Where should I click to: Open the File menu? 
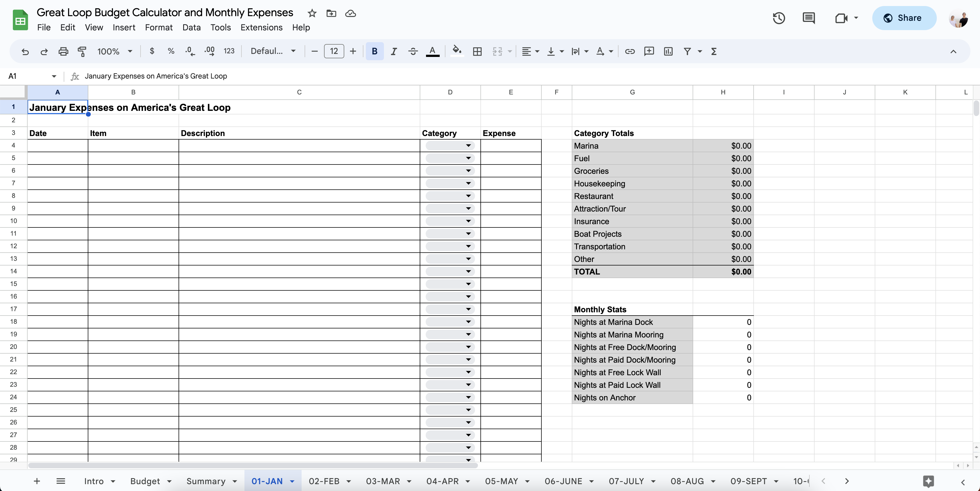point(44,27)
